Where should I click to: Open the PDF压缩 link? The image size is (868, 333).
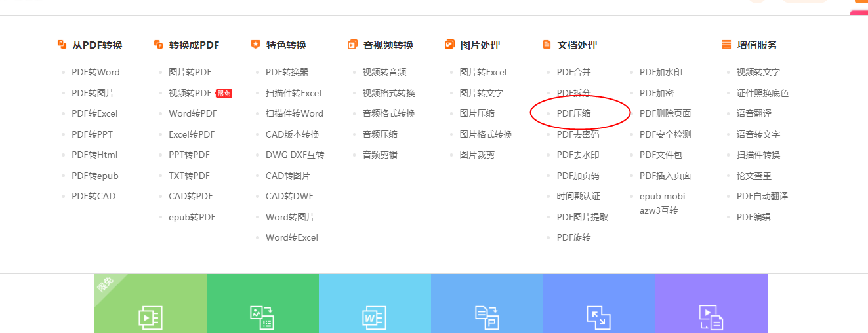pyautogui.click(x=574, y=113)
